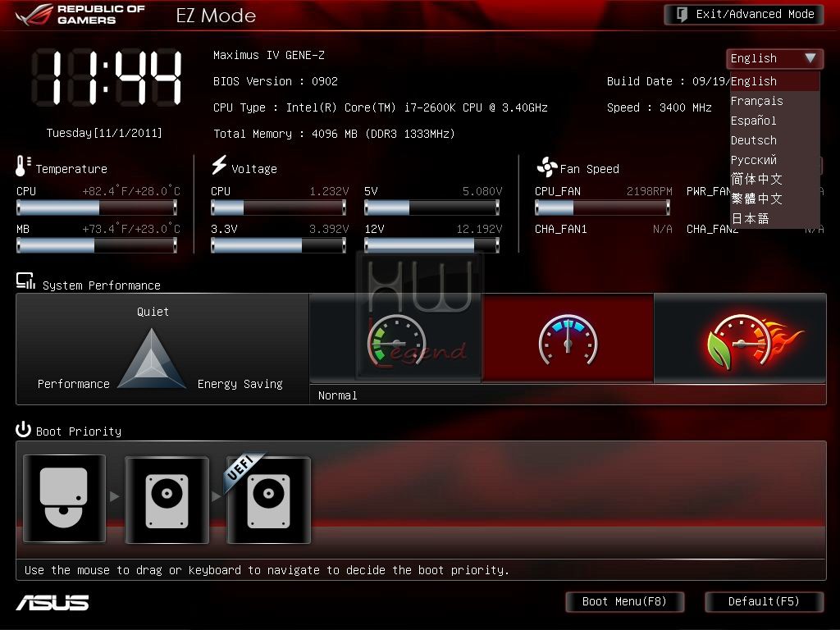Choose 简体中文 from the language list
The height and width of the screenshot is (630, 840).
tap(774, 180)
